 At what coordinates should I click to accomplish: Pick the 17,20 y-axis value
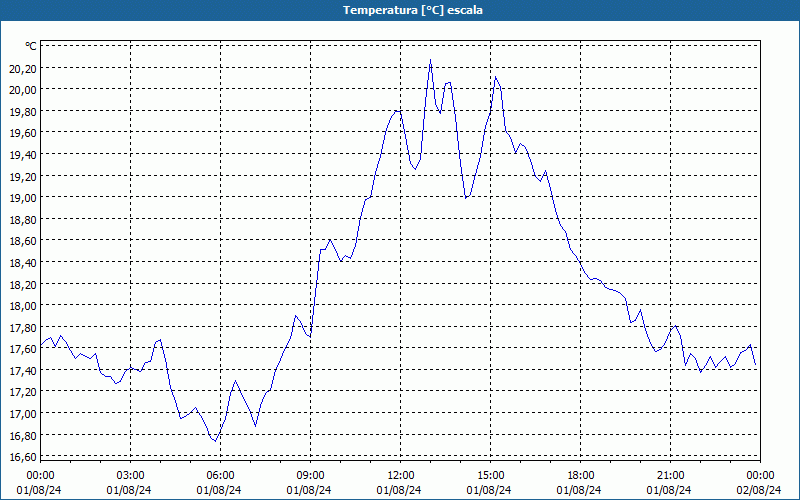coord(23,391)
